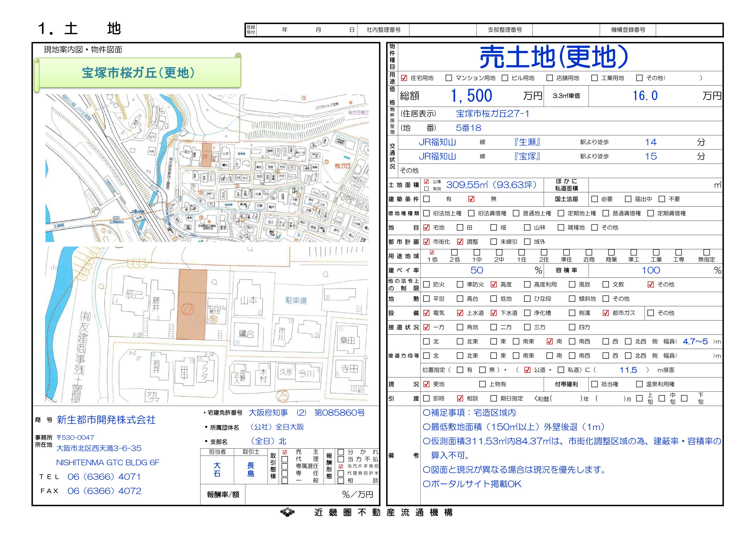Click the 社内整理番号 input field

[x=443, y=30]
